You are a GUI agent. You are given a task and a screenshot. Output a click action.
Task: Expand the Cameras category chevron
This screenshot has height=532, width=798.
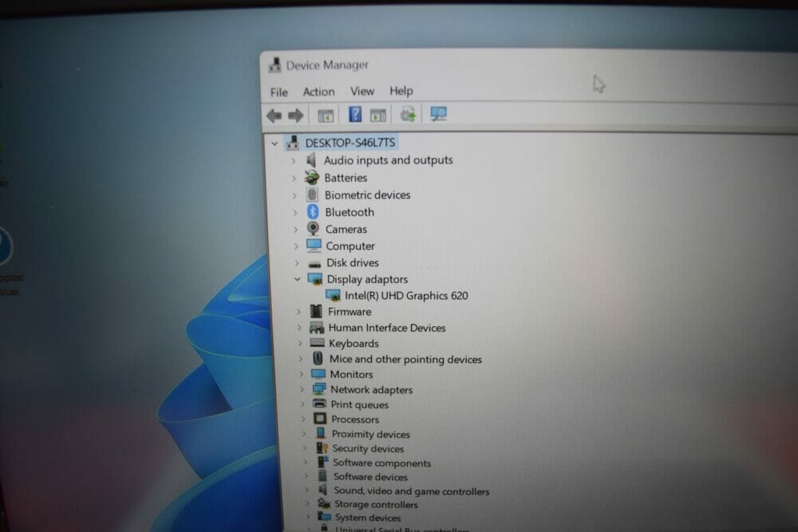(295, 230)
